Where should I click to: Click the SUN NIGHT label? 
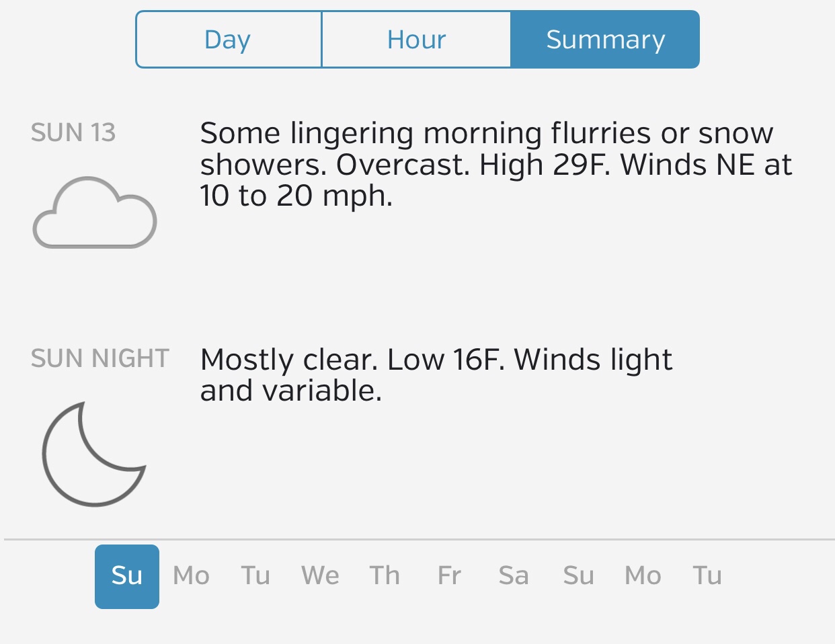[x=100, y=359]
